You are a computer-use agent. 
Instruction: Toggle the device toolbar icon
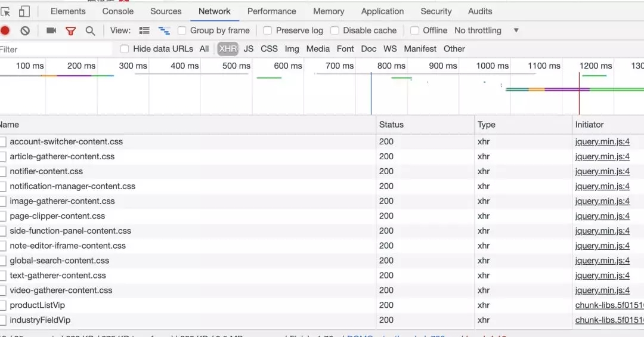(24, 11)
